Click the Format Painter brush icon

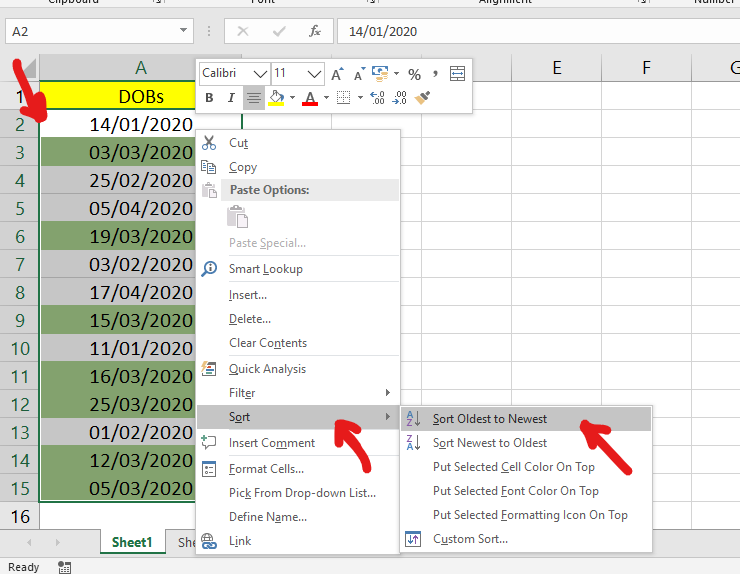coord(422,98)
